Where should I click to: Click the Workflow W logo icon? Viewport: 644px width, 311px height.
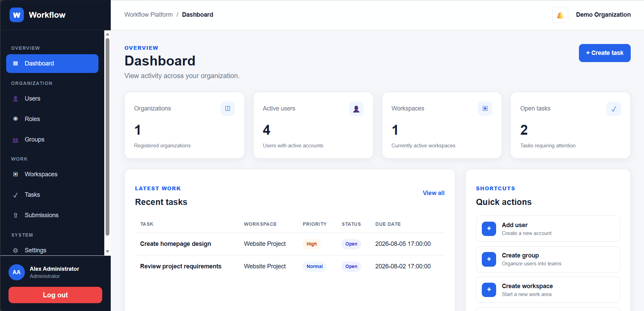(x=17, y=15)
